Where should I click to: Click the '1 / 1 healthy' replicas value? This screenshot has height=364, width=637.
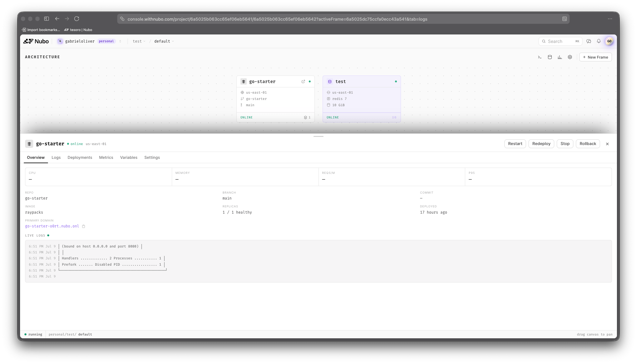(x=237, y=212)
